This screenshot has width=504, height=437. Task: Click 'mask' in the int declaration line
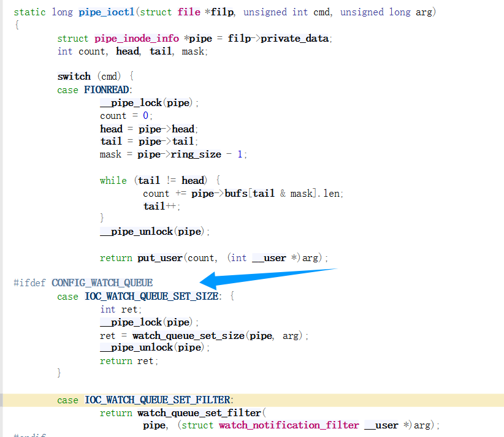pos(193,51)
